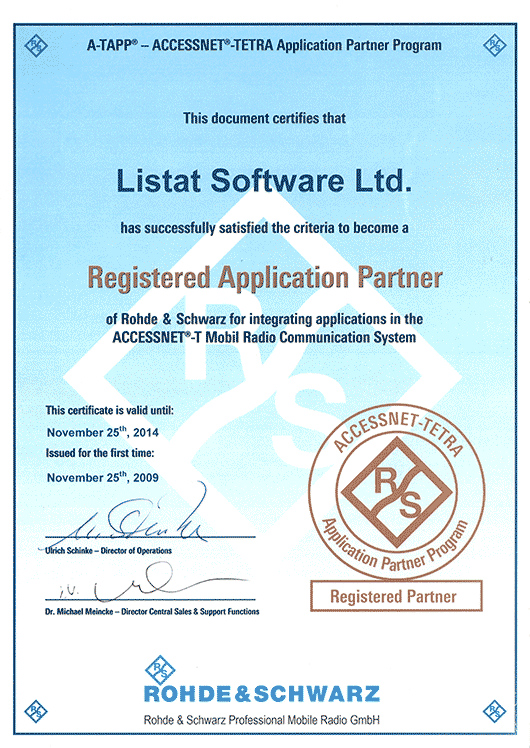Click 'Issued for the first time:' label
This screenshot has height=748, width=530.
[100, 453]
